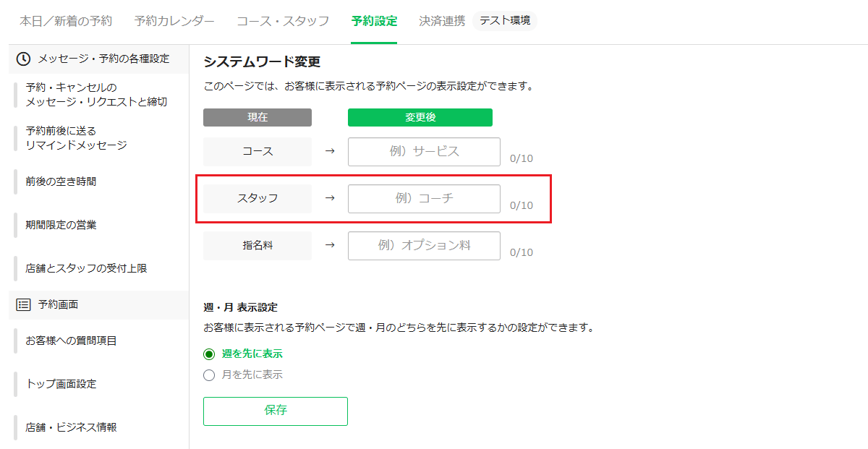Go to 店舗とスタッフの受付上限 settings

[x=86, y=268]
